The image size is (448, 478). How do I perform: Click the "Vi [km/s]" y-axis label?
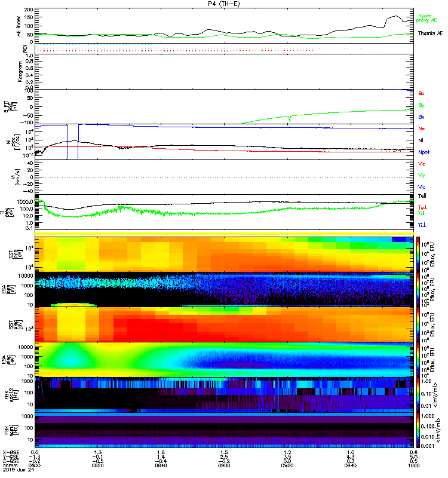point(14,176)
